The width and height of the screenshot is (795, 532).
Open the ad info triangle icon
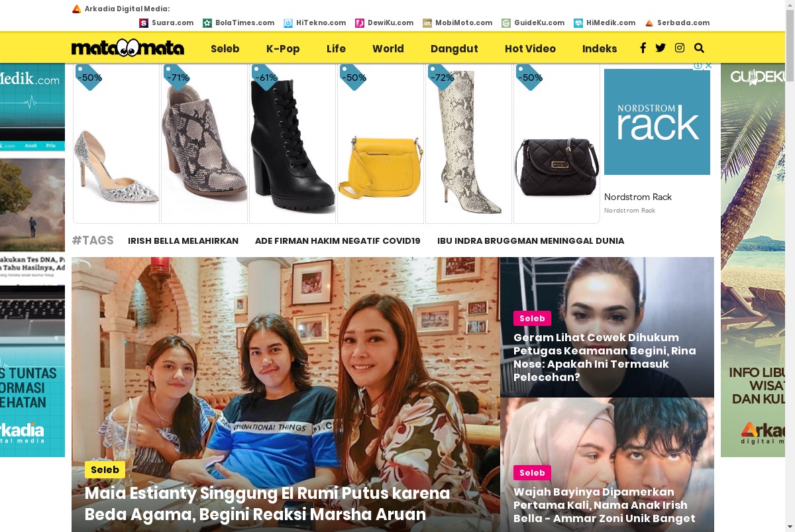pos(698,66)
